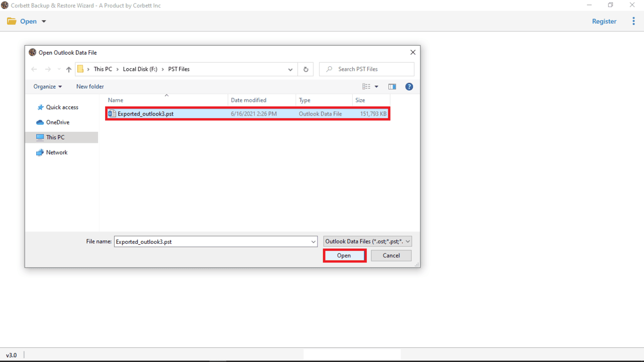This screenshot has height=362, width=644.
Task: Sort by Date modified column
Action: click(x=262, y=100)
